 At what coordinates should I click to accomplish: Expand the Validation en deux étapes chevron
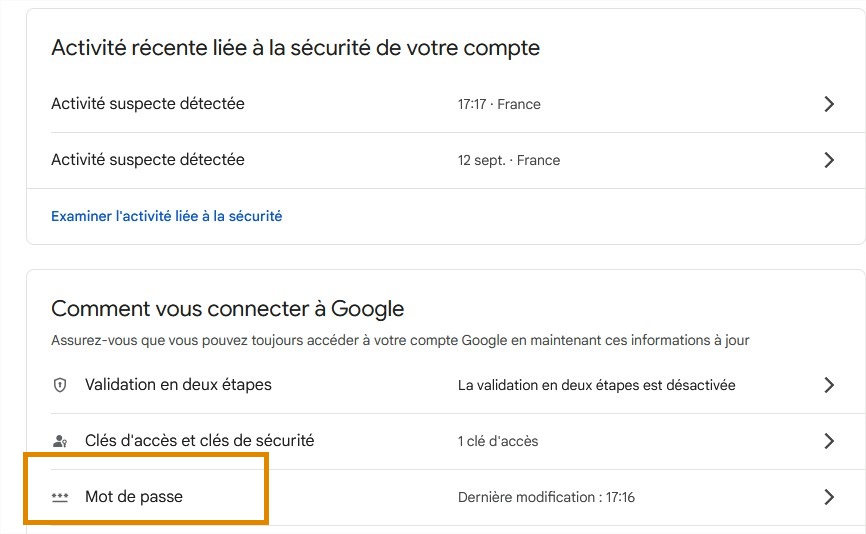[828, 385]
